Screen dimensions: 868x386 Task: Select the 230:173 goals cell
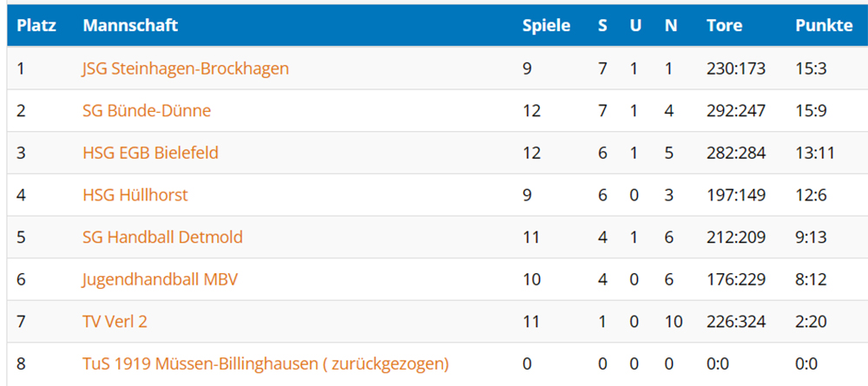pyautogui.click(x=736, y=69)
